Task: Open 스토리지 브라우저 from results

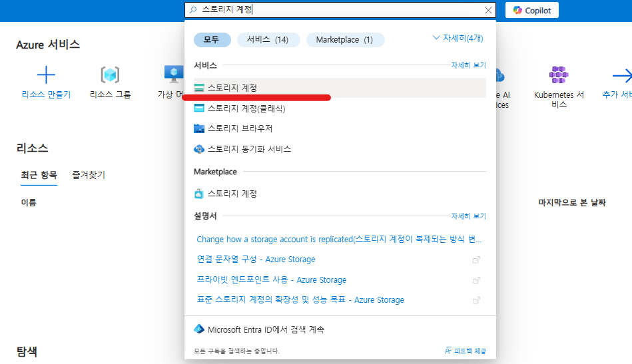Action: (340, 128)
